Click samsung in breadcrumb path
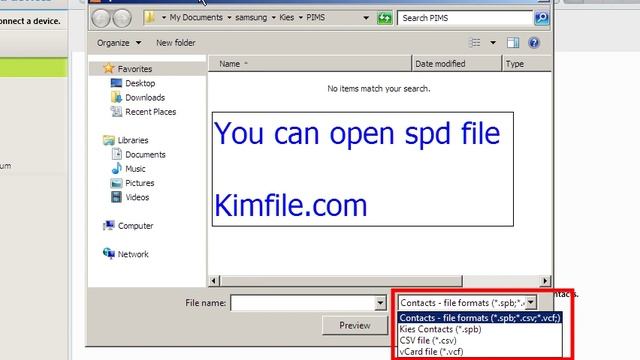Viewport: 640px width, 360px height. [251, 18]
